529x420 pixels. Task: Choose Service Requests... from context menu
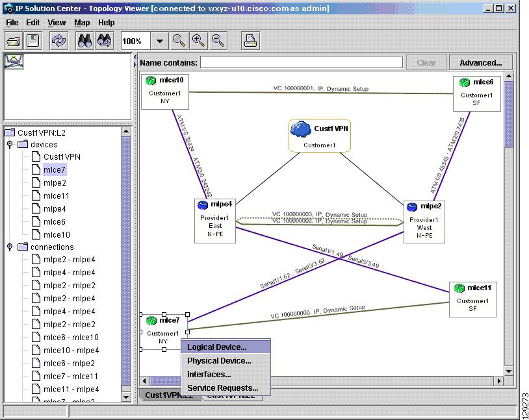coord(226,388)
